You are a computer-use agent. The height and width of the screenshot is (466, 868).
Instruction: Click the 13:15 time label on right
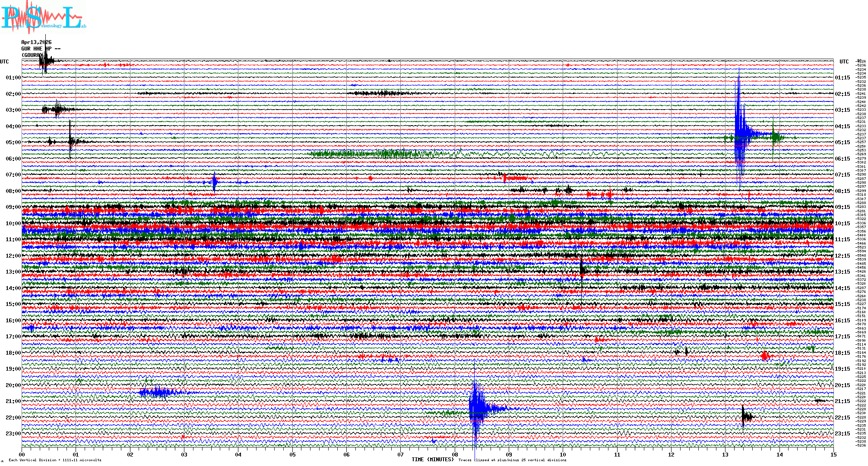842,272
